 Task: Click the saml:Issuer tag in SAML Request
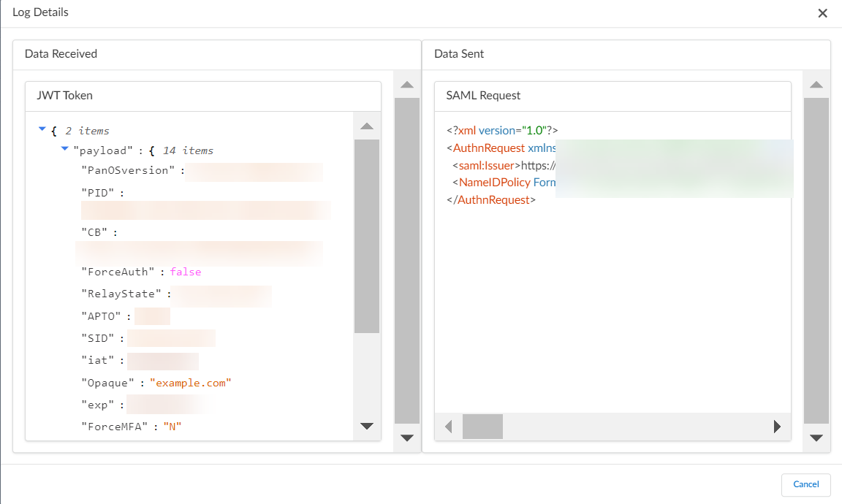(x=486, y=166)
